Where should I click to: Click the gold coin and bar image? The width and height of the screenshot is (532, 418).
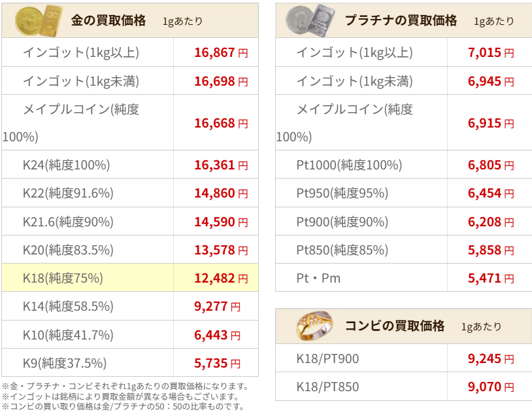(39, 21)
